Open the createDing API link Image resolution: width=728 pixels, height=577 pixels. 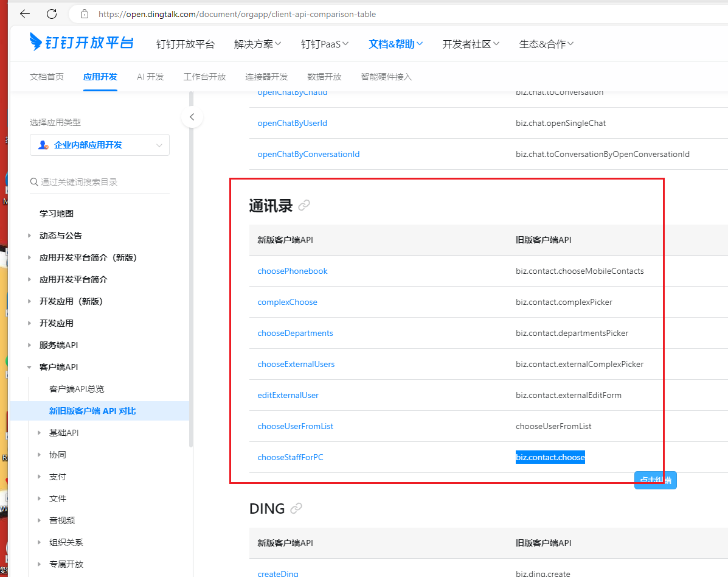(x=278, y=573)
